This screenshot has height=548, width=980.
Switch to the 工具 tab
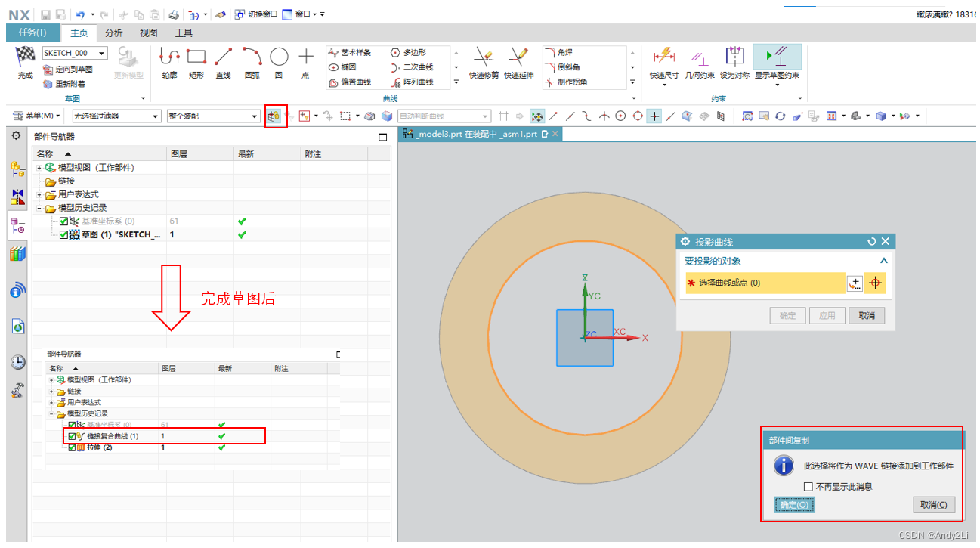point(184,33)
